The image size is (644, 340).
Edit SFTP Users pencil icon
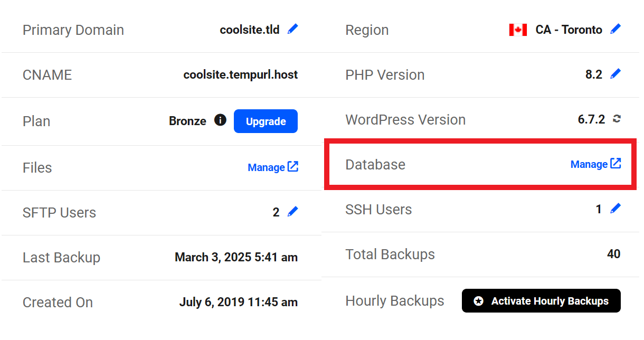point(292,212)
